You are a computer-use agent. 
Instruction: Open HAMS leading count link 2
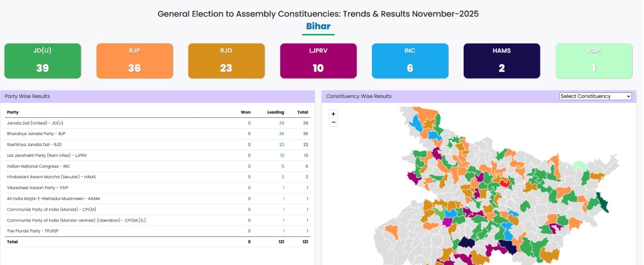pos(283,177)
